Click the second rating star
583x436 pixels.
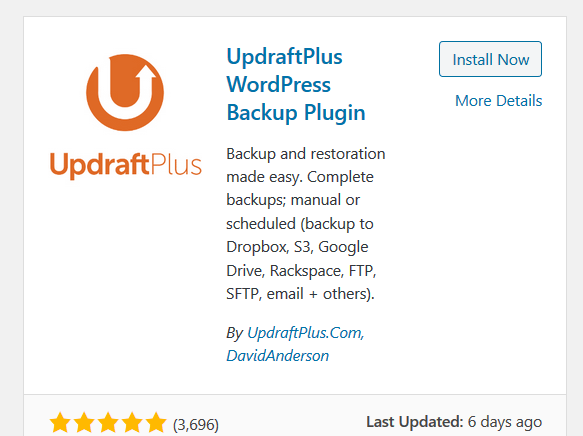(84, 423)
